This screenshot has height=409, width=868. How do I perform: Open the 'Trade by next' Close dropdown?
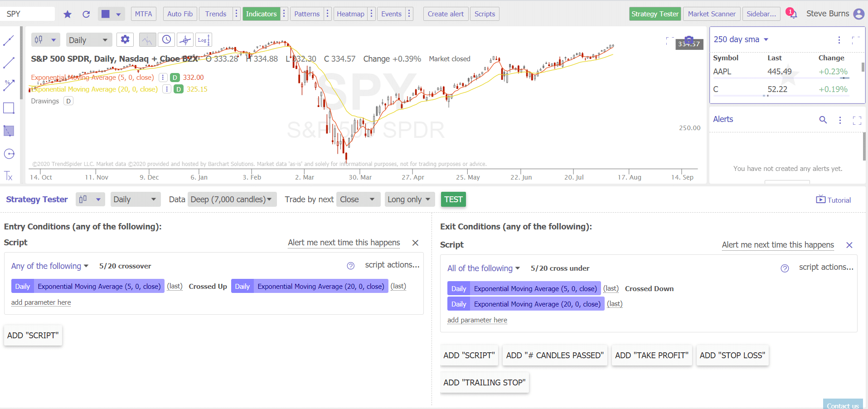(x=358, y=199)
